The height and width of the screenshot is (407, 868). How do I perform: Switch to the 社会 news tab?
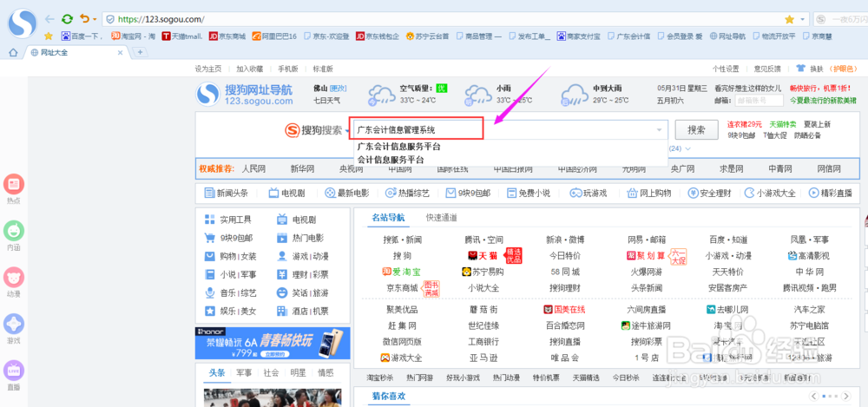coord(271,372)
